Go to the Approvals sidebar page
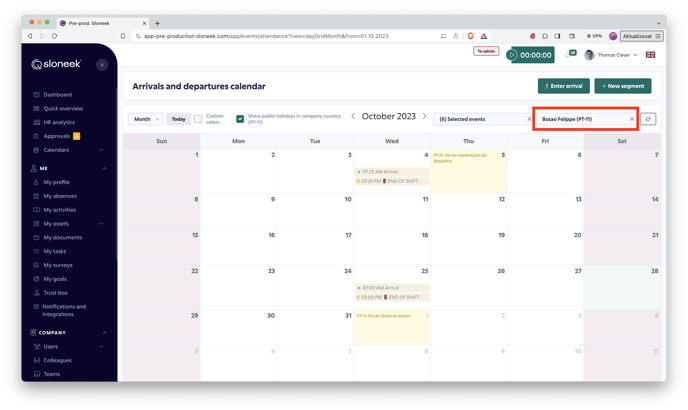Viewport: 688px width, 410px height. 56,136
